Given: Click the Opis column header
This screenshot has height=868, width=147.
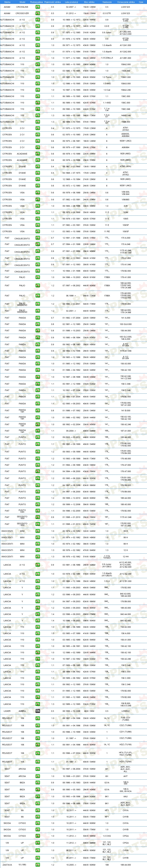Looking at the screenshot, I should pos(141,2).
